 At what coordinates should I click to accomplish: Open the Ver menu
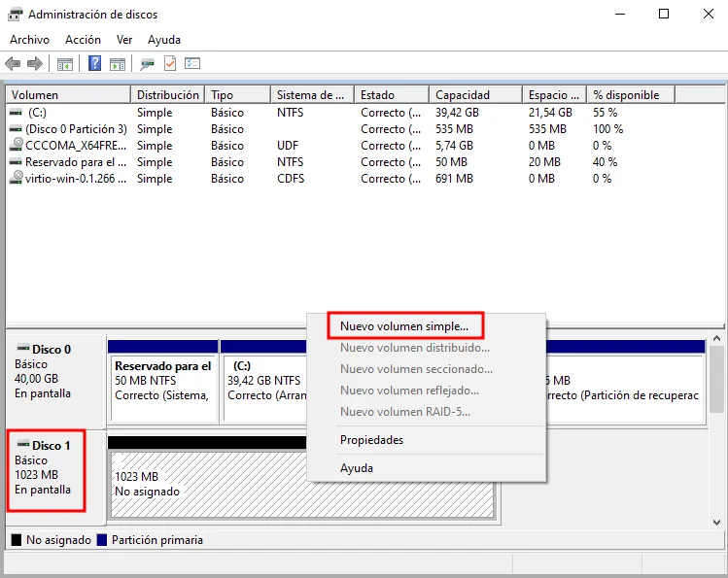point(124,40)
